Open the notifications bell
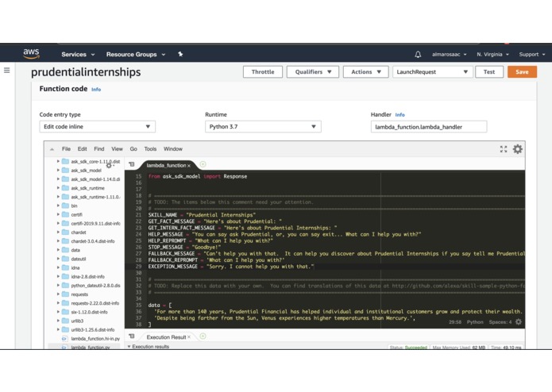 [418, 54]
